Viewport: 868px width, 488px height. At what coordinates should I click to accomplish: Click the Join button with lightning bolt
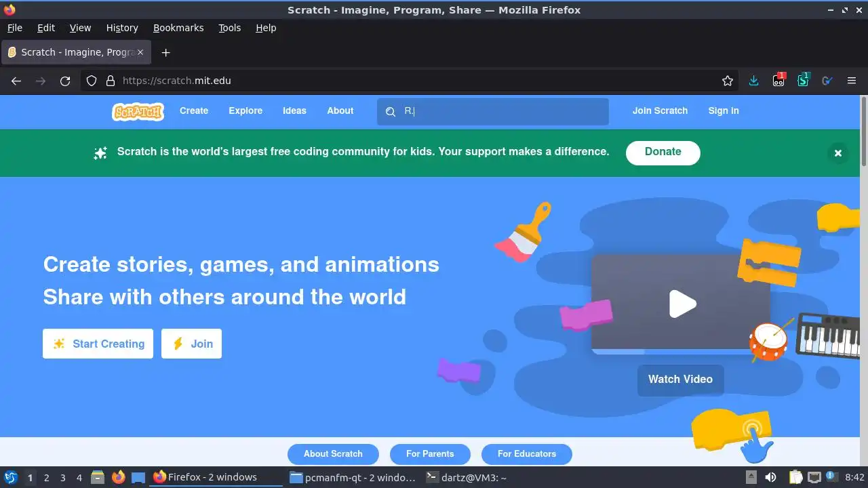coord(191,344)
